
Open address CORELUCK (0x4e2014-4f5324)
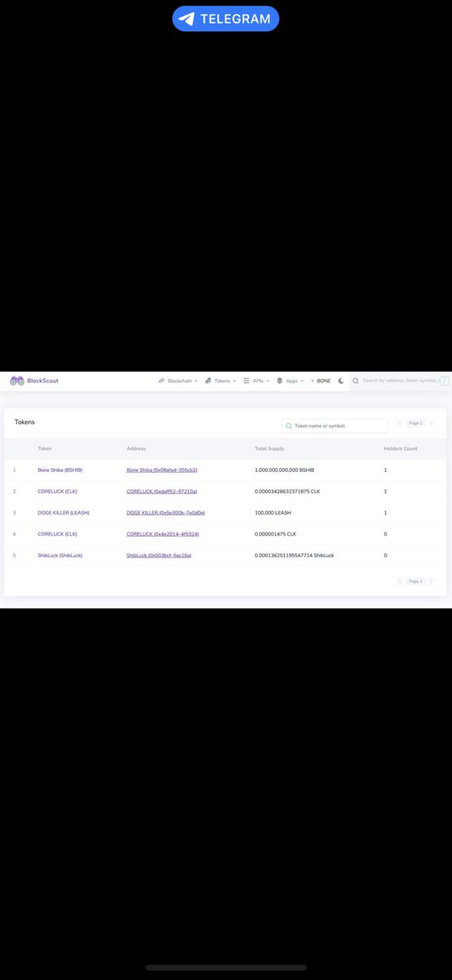click(x=163, y=534)
